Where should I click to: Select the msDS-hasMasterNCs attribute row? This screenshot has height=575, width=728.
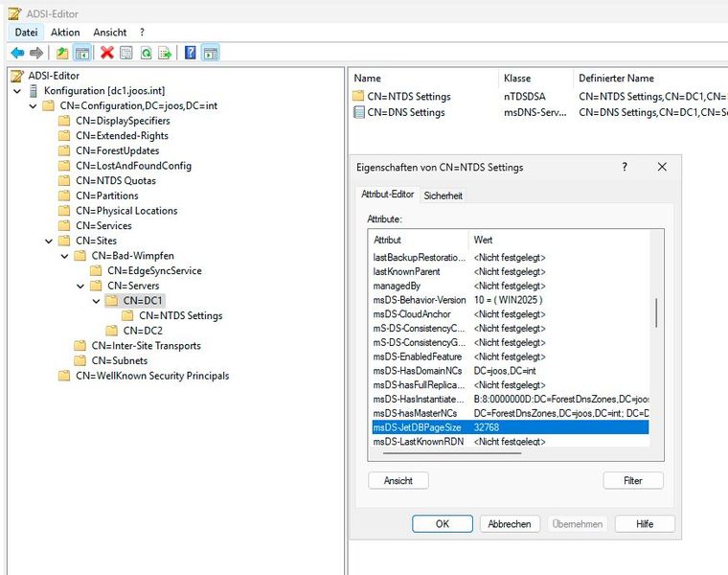[511, 413]
